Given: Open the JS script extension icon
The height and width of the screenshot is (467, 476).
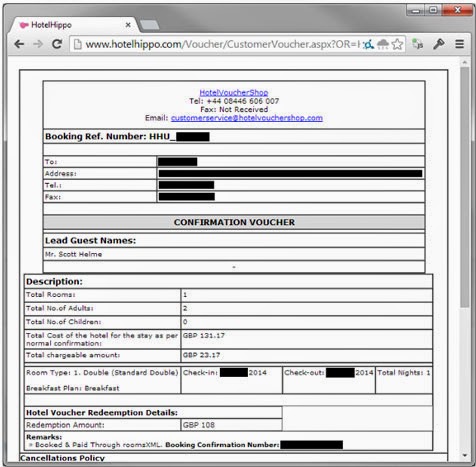Looking at the screenshot, I should point(418,44).
